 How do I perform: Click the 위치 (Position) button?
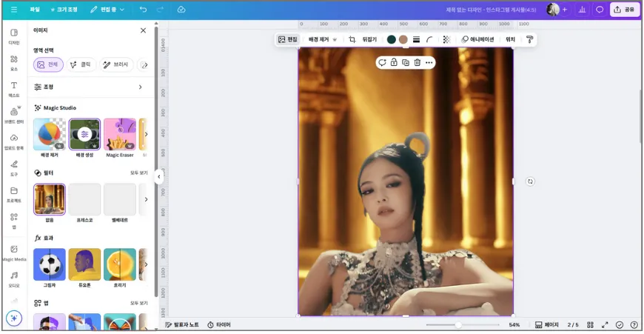click(510, 39)
